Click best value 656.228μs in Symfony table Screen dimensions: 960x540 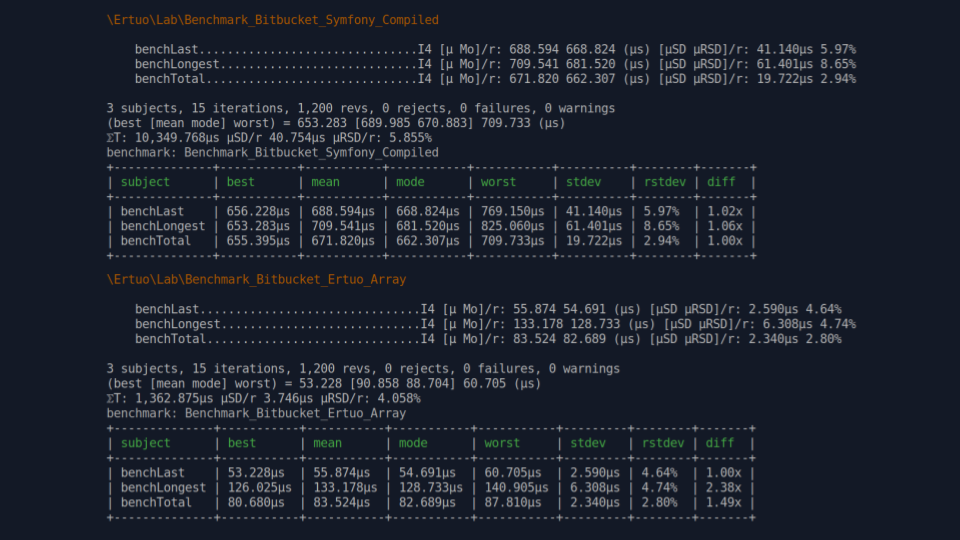coord(258,211)
